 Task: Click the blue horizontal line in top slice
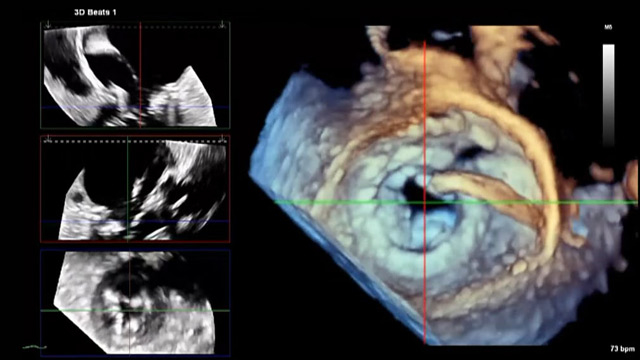[135, 107]
